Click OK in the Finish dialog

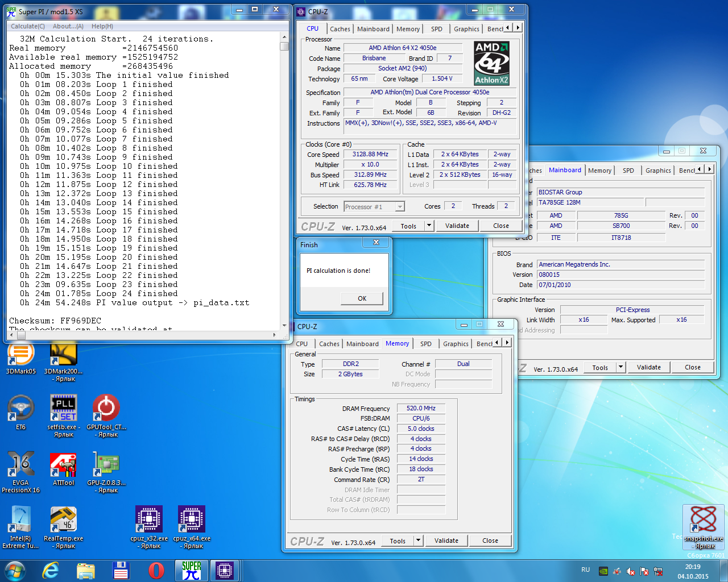362,298
